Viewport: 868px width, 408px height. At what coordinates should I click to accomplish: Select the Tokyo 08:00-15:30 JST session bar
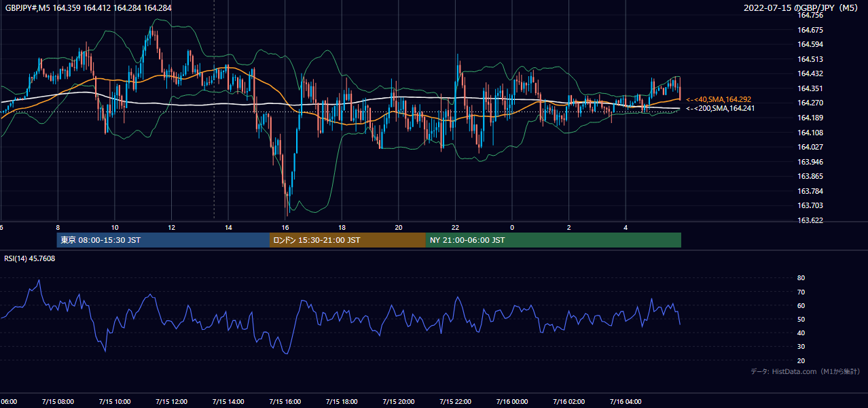click(x=163, y=240)
